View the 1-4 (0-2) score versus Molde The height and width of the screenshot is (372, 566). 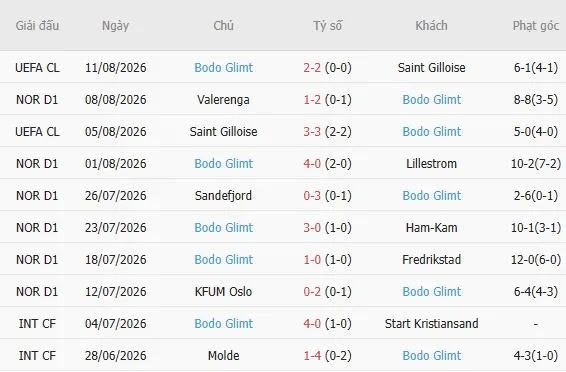(327, 355)
